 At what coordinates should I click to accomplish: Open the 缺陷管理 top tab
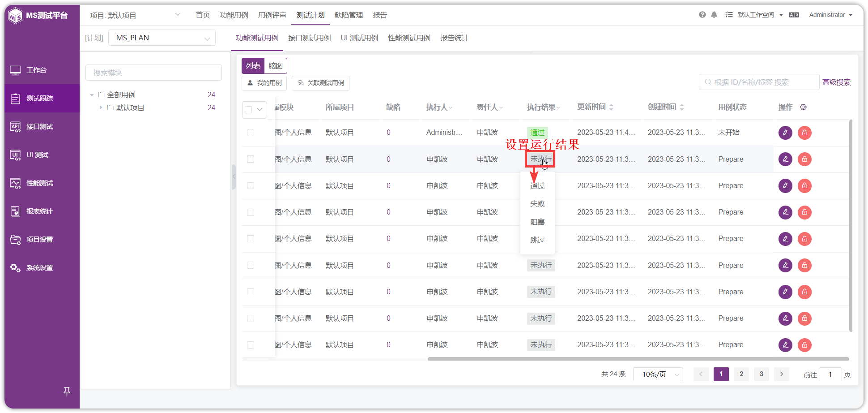pos(349,15)
